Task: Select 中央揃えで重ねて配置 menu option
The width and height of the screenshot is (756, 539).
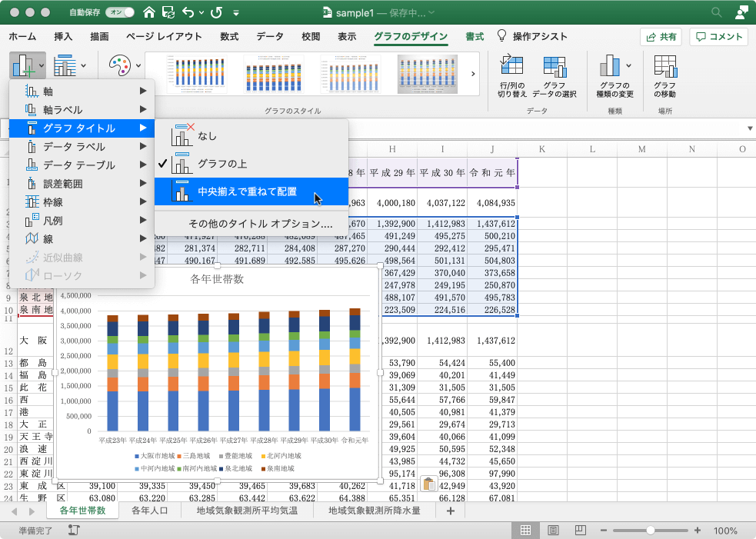Action: point(246,191)
